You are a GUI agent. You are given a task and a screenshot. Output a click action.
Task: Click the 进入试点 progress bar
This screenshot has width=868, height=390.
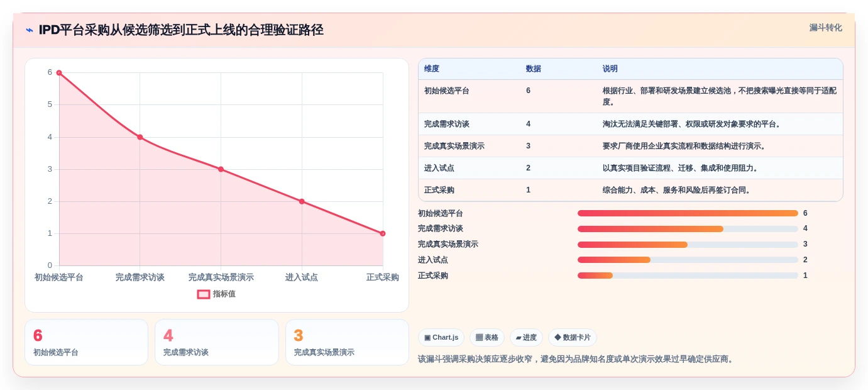pyautogui.click(x=688, y=260)
